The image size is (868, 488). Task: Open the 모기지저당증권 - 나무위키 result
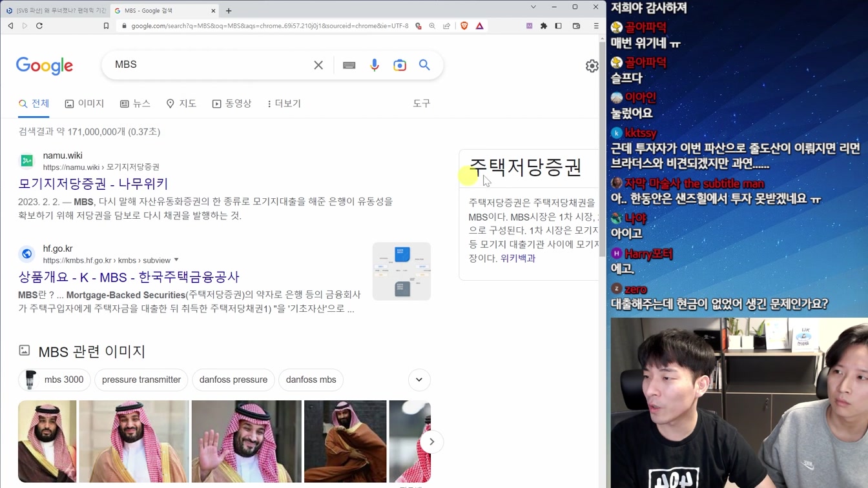point(93,183)
